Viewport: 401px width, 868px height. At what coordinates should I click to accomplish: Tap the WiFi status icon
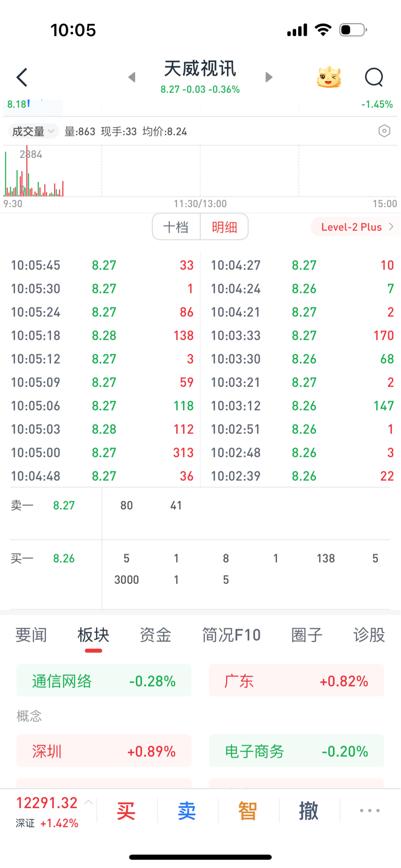(323, 30)
